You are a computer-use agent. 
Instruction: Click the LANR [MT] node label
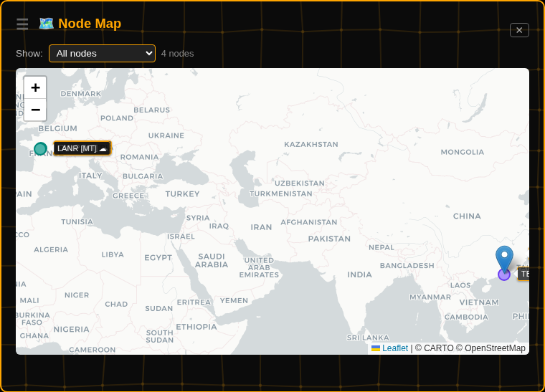82,148
